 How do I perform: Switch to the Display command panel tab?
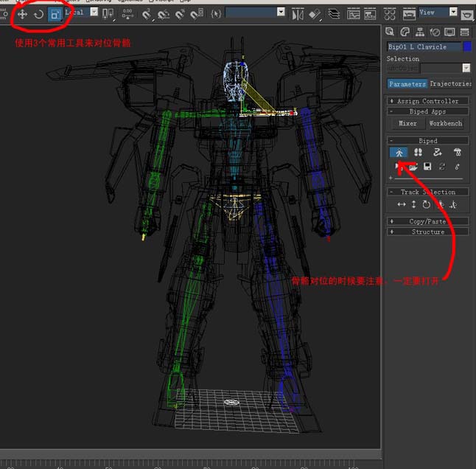coord(449,32)
